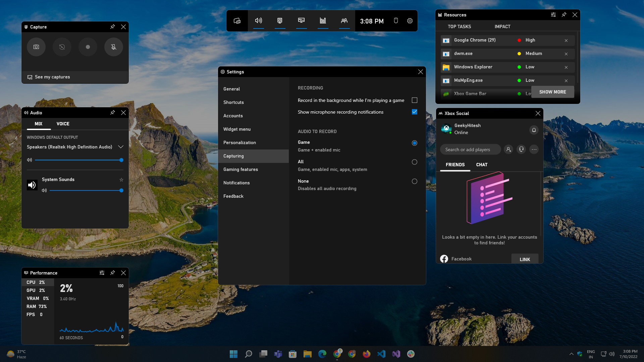Open the Shortcuts settings section
Screen dimensions: 644x362
(234, 102)
